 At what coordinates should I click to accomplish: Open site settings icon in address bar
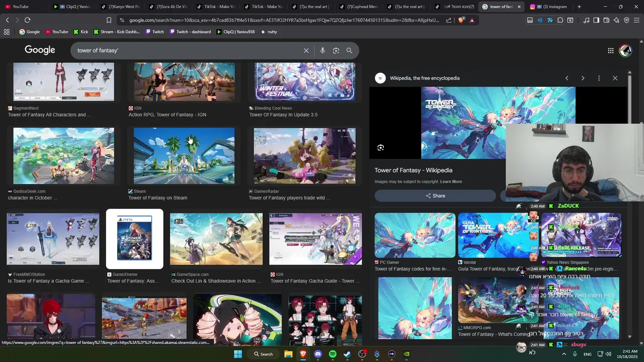click(x=122, y=20)
